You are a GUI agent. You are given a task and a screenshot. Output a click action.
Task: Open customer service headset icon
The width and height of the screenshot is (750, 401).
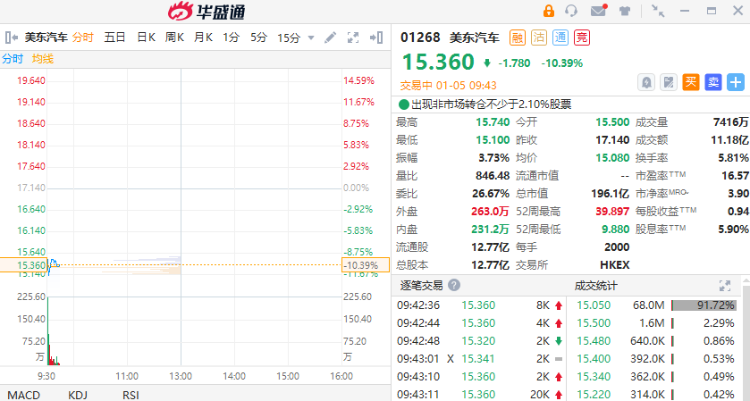[x=571, y=11]
